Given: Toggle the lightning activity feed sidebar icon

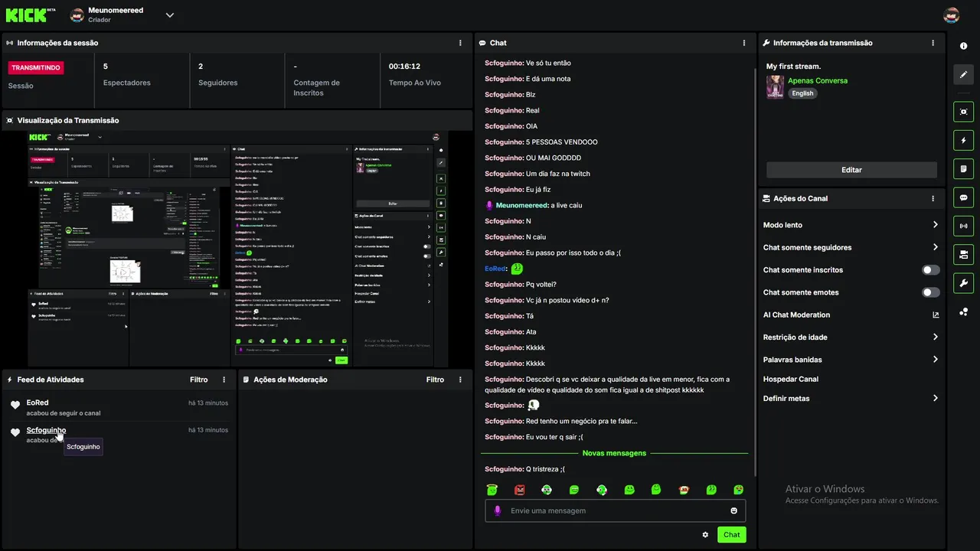Looking at the screenshot, I should click(x=963, y=140).
